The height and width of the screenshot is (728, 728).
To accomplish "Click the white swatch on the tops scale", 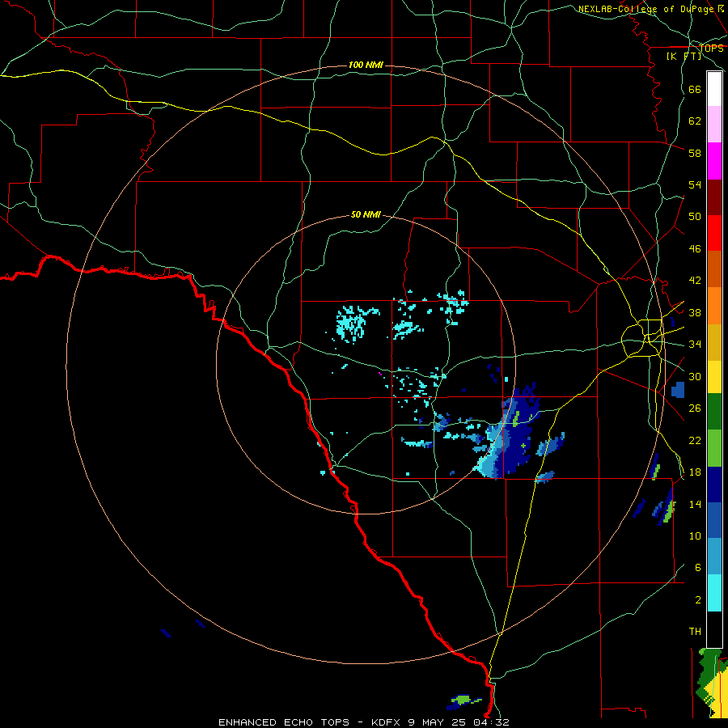I will [x=714, y=89].
